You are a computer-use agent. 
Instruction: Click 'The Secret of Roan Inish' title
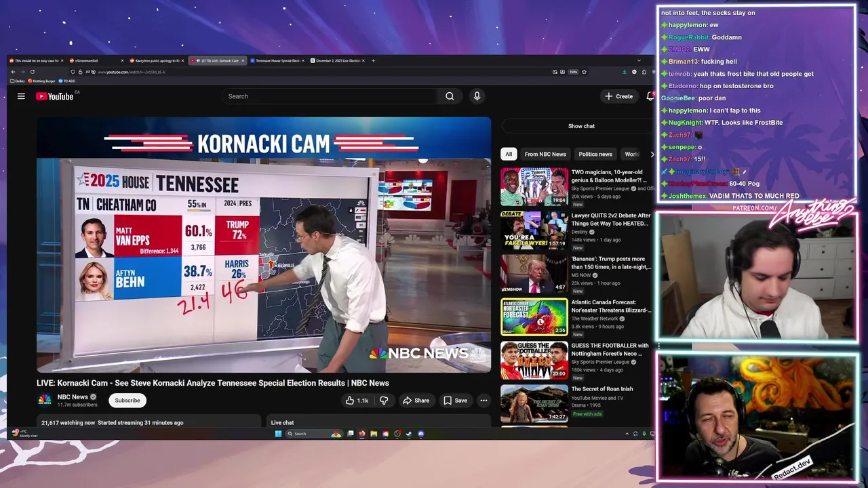pos(602,389)
